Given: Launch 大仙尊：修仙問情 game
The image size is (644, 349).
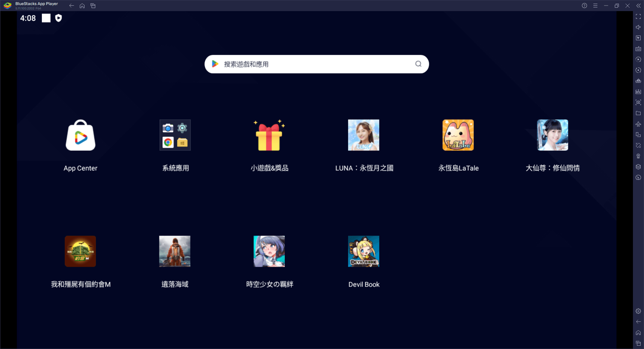Looking at the screenshot, I should [x=552, y=135].
